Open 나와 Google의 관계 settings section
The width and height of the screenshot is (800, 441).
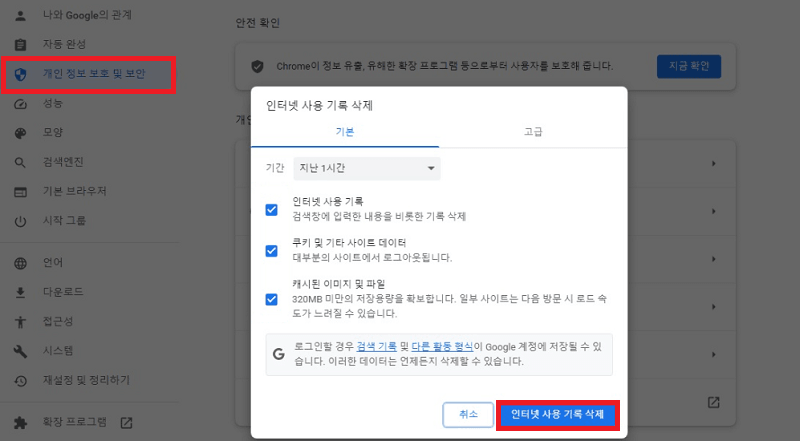[x=89, y=15]
